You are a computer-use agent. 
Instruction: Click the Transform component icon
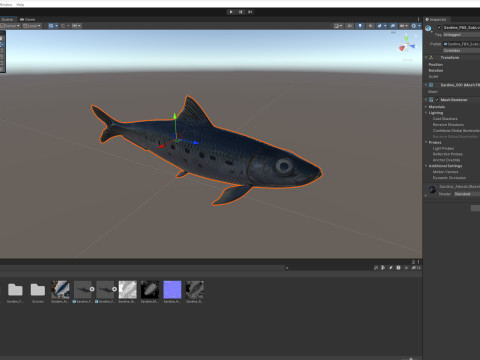click(x=431, y=58)
